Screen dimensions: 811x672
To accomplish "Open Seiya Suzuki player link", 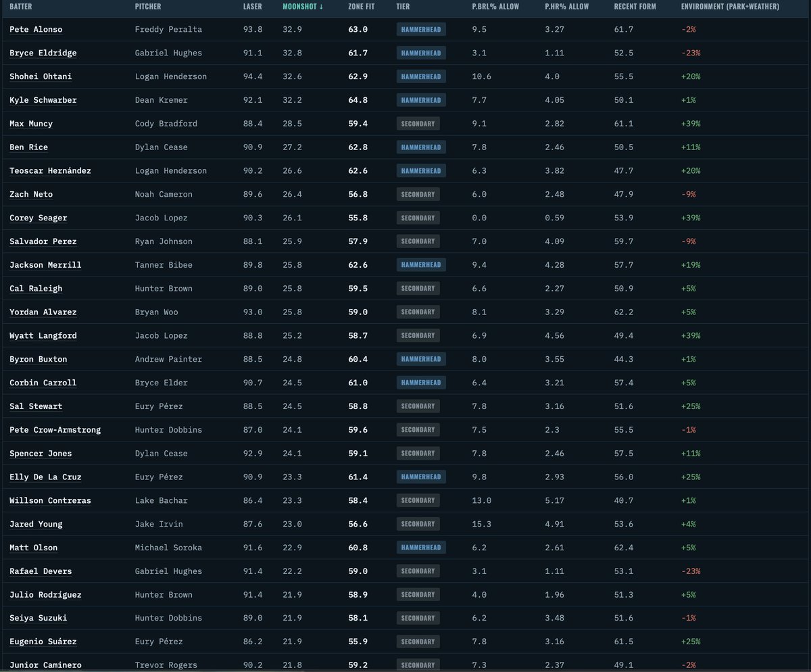I will [39, 619].
